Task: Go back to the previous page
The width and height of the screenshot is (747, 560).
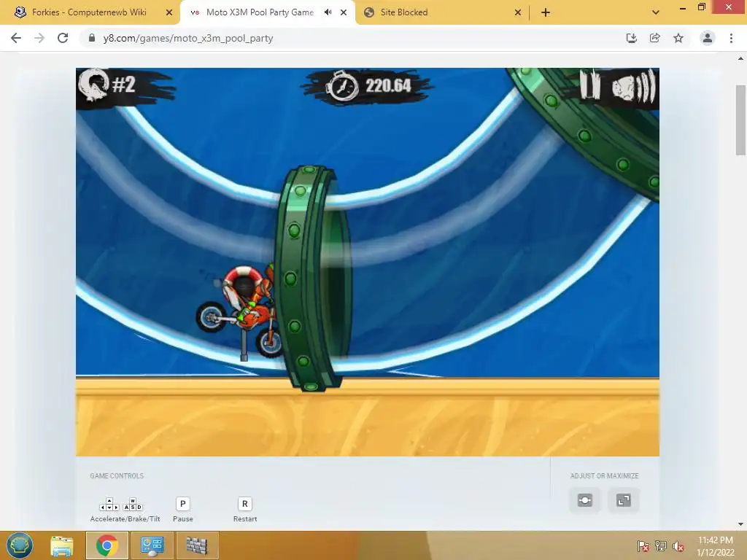Action: (x=16, y=38)
